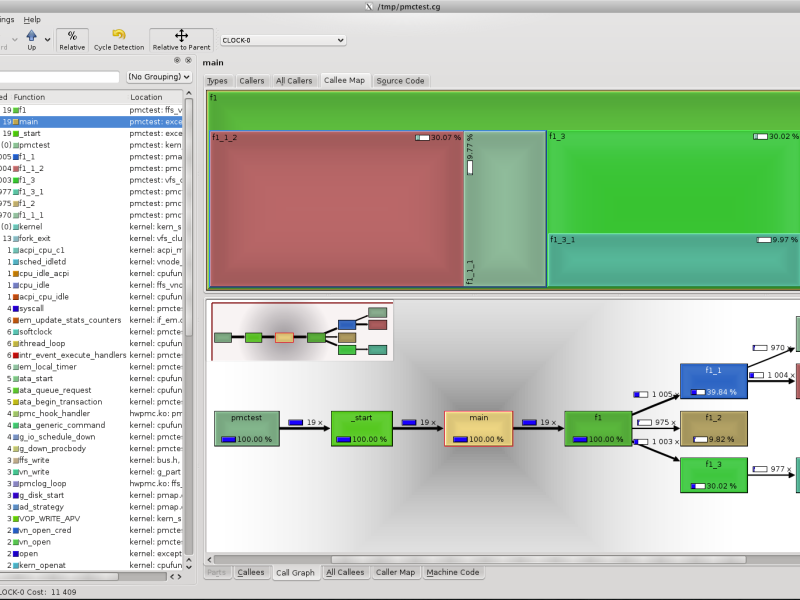Viewport: 800px width, 600px height.
Task: Click the f1 header band in callee map
Action: pyautogui.click(x=504, y=111)
